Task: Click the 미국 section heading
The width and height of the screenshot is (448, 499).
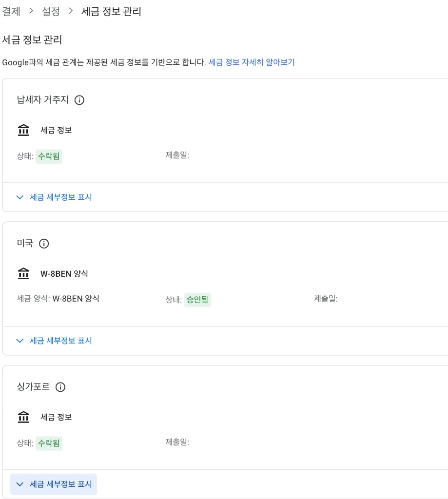Action: click(x=25, y=243)
